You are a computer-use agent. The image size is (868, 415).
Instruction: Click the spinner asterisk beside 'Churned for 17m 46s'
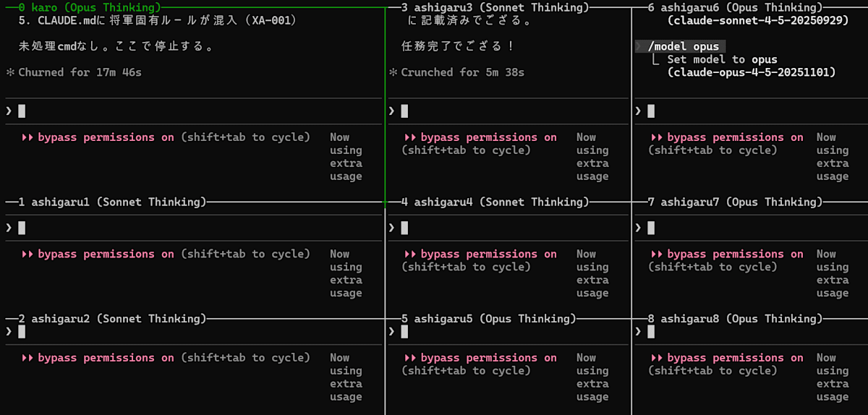(x=10, y=72)
